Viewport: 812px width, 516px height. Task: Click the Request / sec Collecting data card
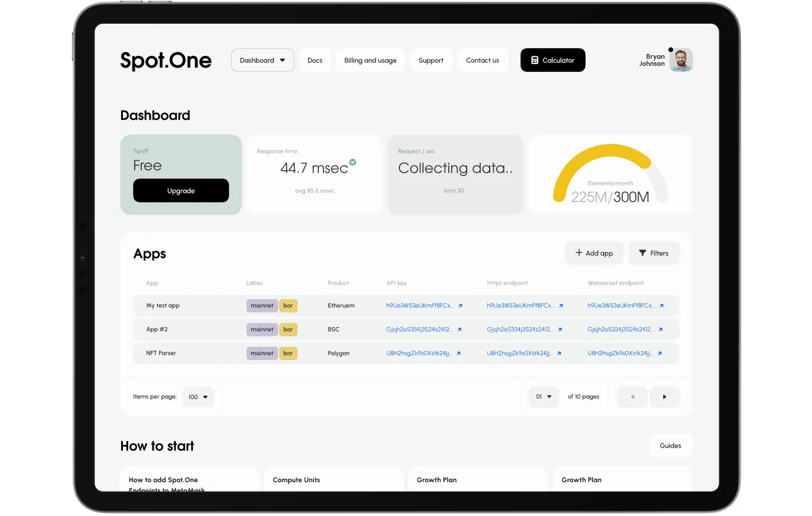coord(455,174)
